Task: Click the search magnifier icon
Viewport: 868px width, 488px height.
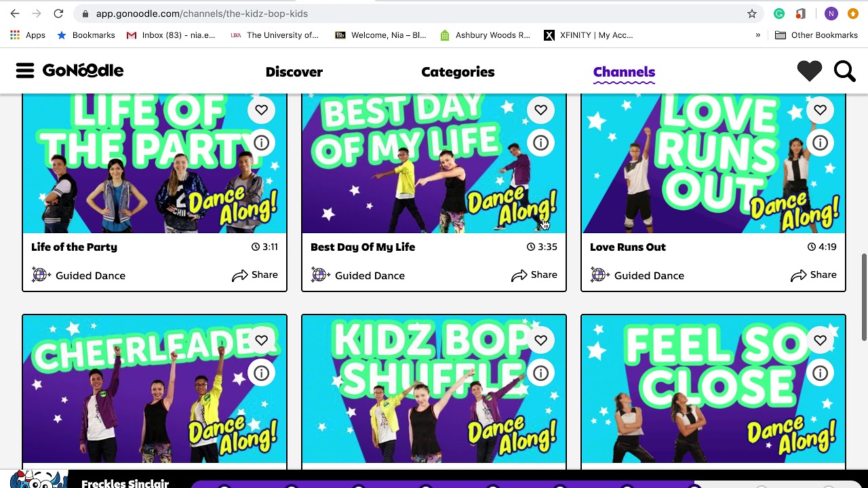Action: (844, 71)
